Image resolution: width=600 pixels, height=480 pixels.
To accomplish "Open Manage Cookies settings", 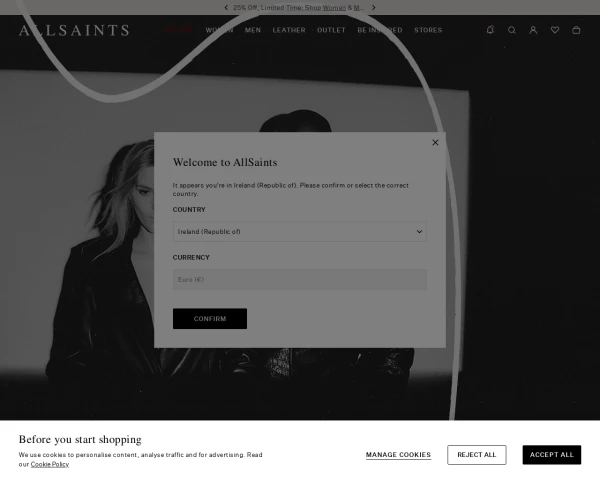I will coord(398,455).
